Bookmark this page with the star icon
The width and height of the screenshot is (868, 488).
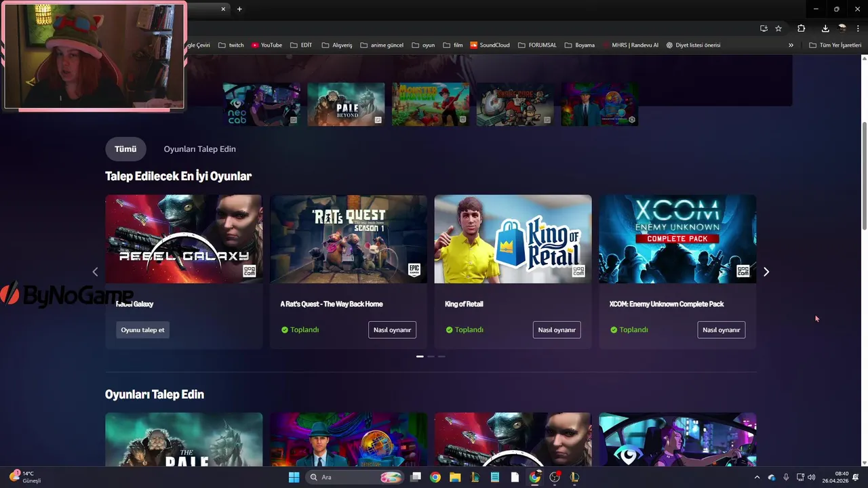coord(778,28)
